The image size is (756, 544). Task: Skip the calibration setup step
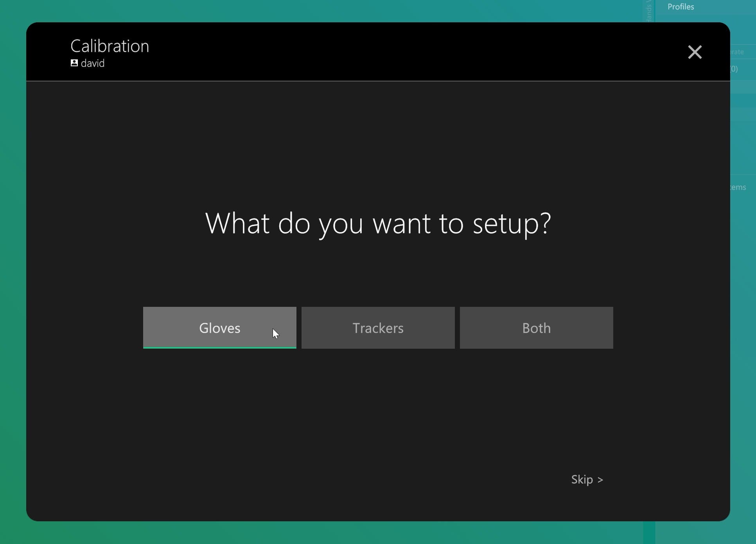(x=587, y=479)
